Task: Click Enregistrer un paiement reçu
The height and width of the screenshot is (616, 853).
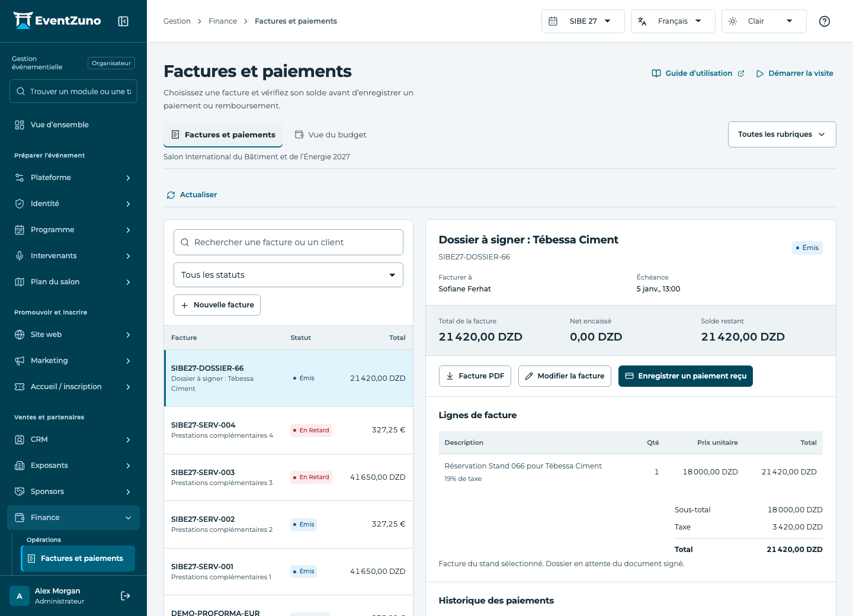Action: coord(685,376)
